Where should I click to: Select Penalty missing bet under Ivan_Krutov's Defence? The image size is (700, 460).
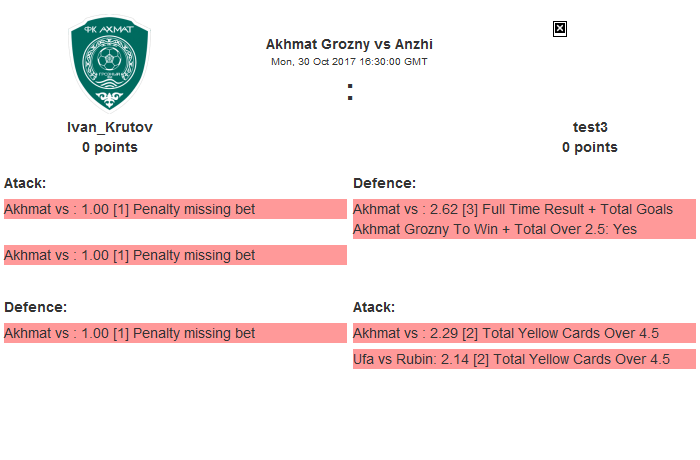click(x=130, y=333)
